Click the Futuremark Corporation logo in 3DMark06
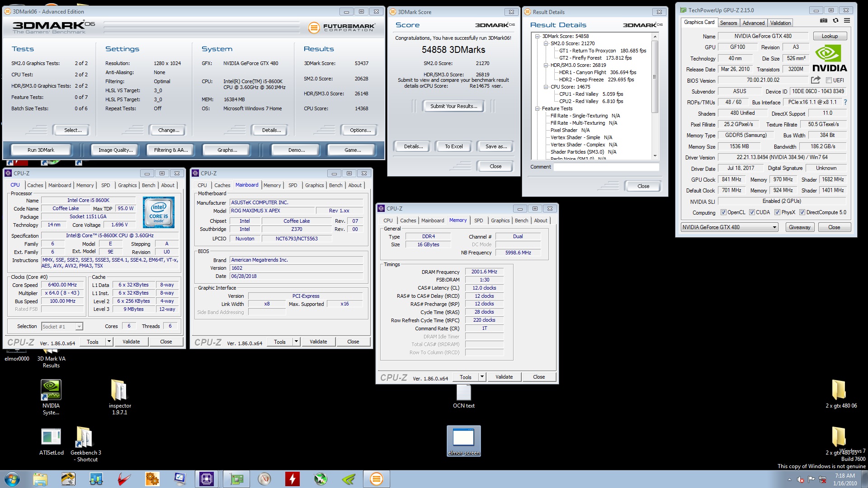The width and height of the screenshot is (868, 488). coord(341,28)
